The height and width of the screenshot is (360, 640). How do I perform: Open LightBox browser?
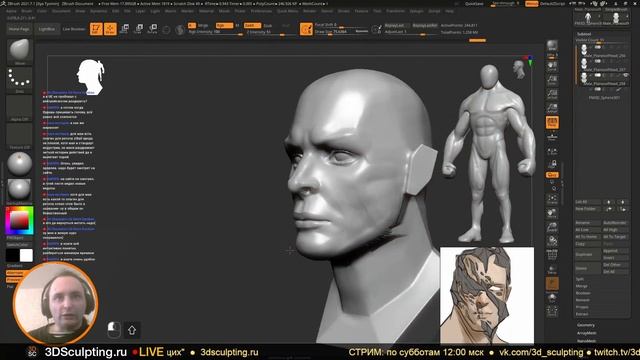(47, 29)
